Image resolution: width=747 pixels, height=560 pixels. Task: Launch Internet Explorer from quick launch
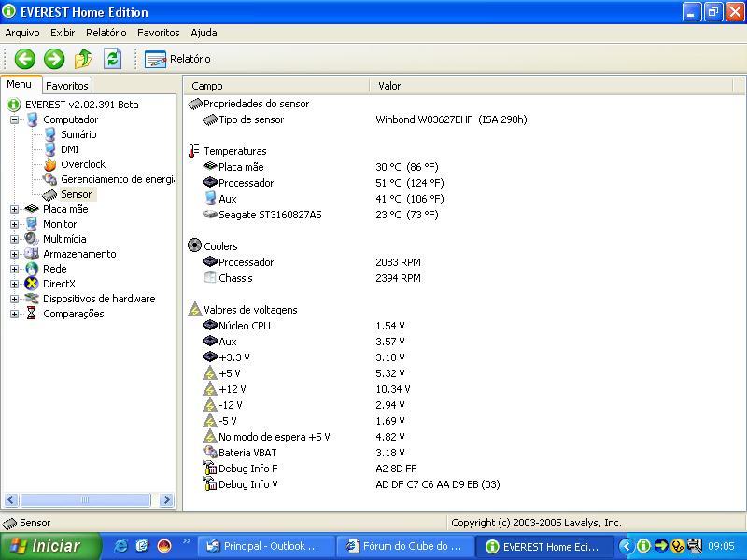pyautogui.click(x=120, y=546)
